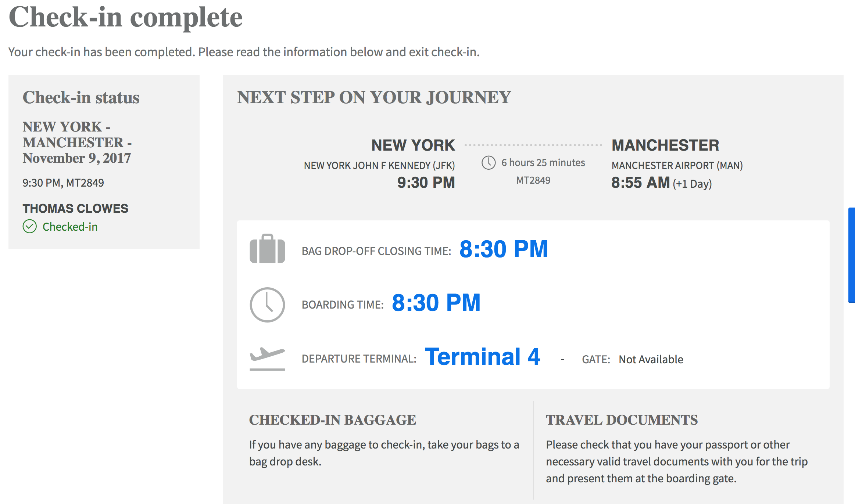Click passenger name THOMAS CLOWES

tap(75, 208)
